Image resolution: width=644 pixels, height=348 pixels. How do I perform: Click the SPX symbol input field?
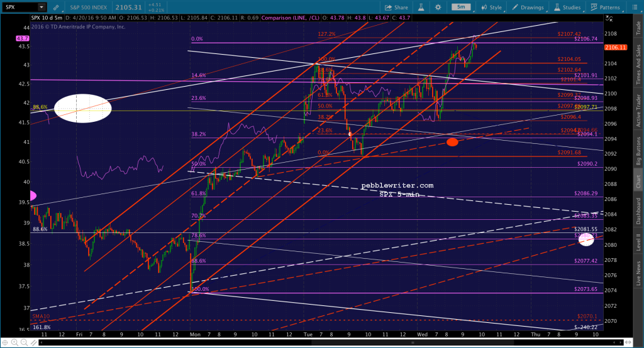19,7
